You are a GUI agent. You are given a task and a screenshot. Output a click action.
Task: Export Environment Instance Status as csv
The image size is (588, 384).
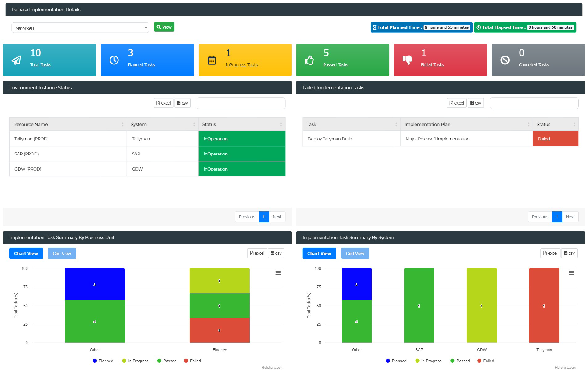click(183, 103)
